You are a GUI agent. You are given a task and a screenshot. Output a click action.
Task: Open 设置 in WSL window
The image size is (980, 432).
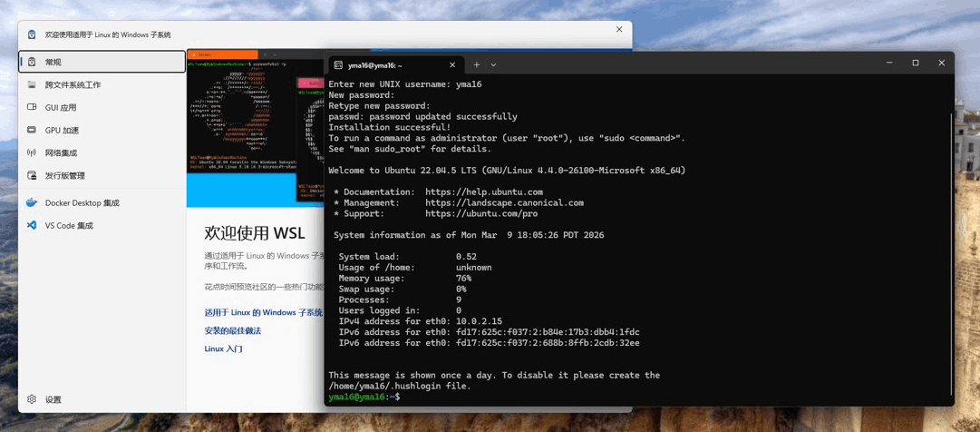coord(102,399)
